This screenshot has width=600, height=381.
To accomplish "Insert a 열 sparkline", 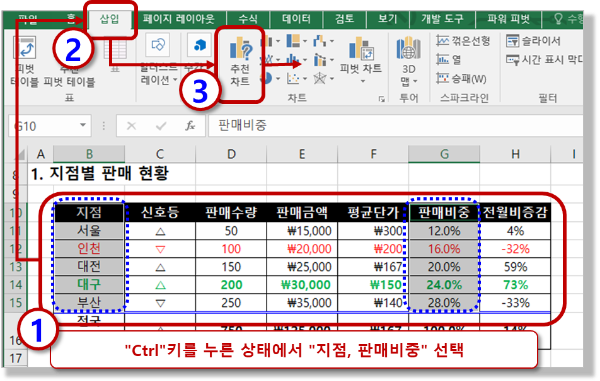I will tap(449, 60).
